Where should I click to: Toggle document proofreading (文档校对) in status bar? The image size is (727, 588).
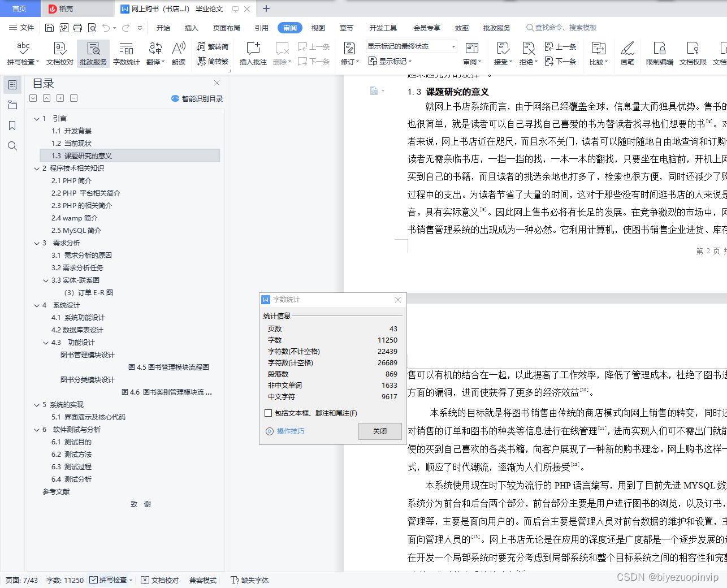(x=160, y=580)
